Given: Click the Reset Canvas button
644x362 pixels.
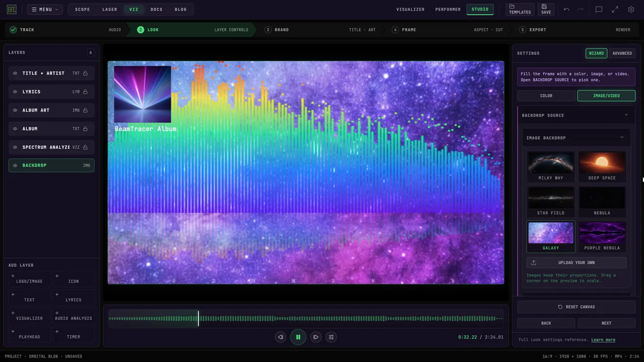Looking at the screenshot, I should pos(577,307).
